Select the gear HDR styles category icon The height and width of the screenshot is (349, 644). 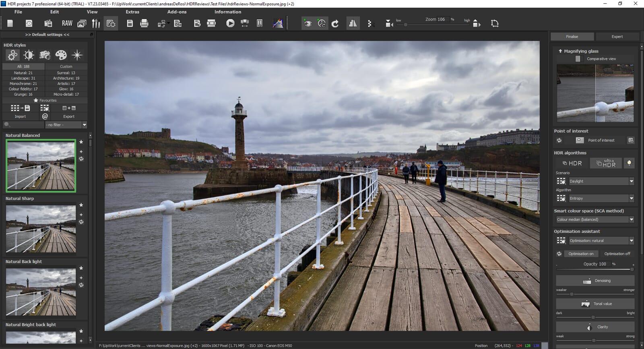pyautogui.click(x=13, y=55)
